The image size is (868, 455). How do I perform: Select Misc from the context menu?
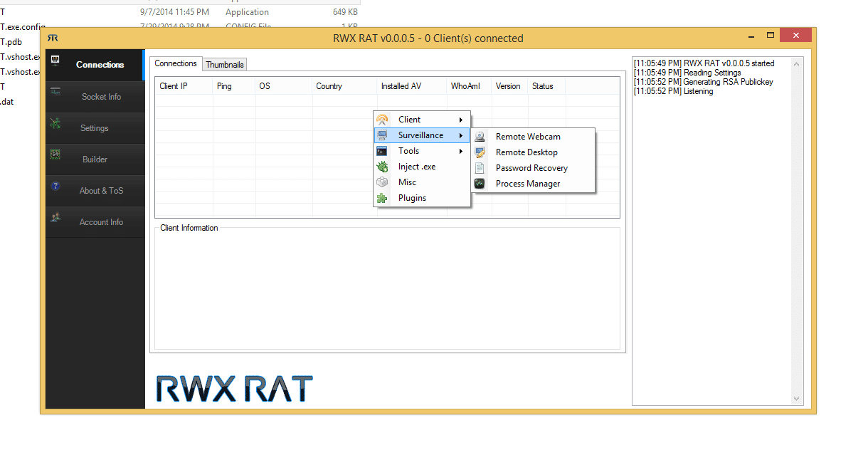pos(407,182)
